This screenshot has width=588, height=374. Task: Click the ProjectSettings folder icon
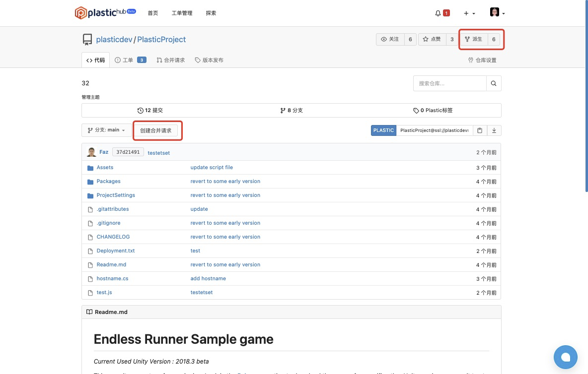click(90, 195)
